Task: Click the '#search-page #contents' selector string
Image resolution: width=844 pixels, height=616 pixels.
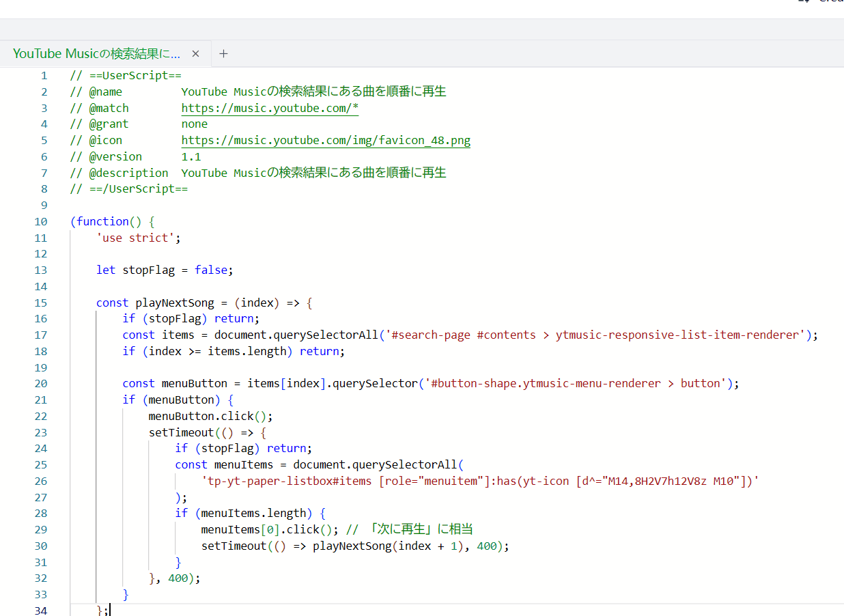Action: pos(595,335)
